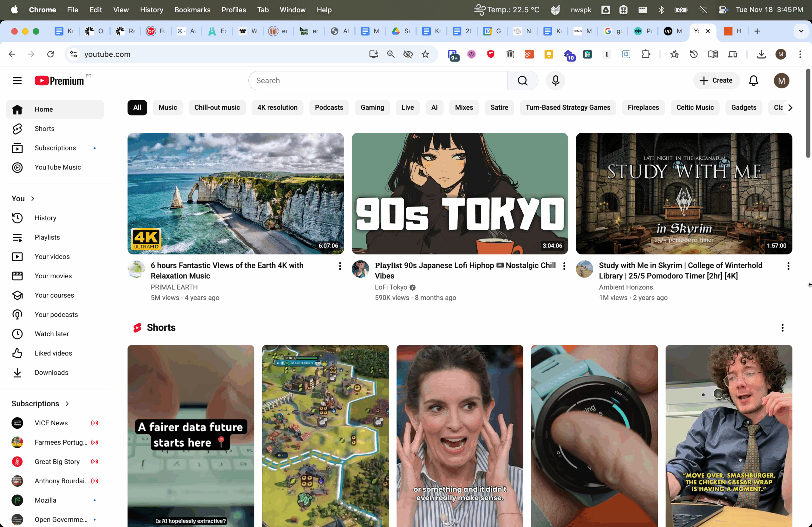Open Liked videos in sidebar
Viewport: 812px width, 527px height.
tap(53, 353)
